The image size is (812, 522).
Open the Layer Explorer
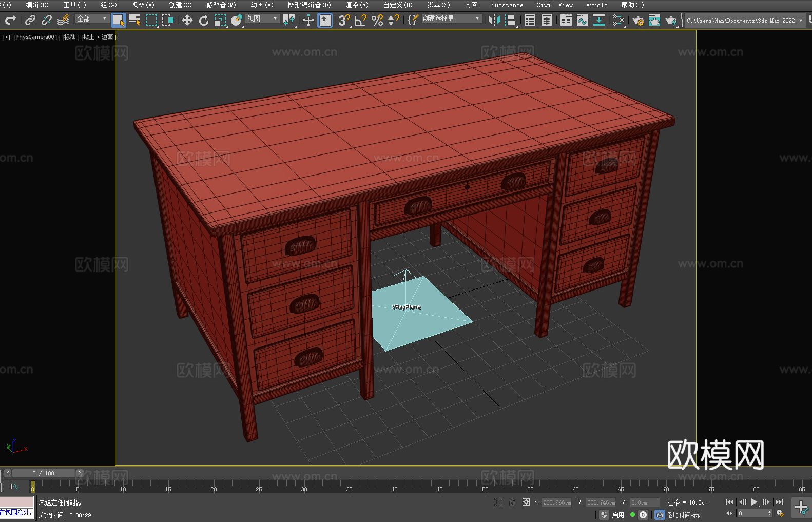click(547, 20)
